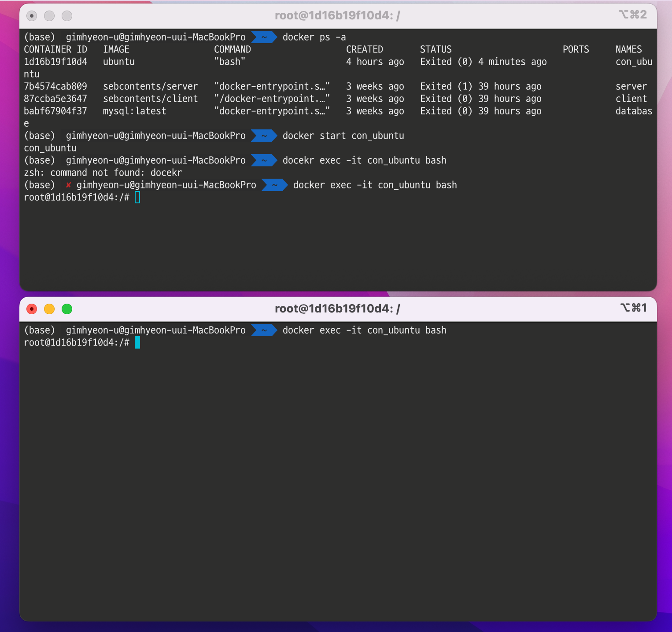This screenshot has height=632, width=672.
Task: Click the STATUS column header
Action: (436, 49)
